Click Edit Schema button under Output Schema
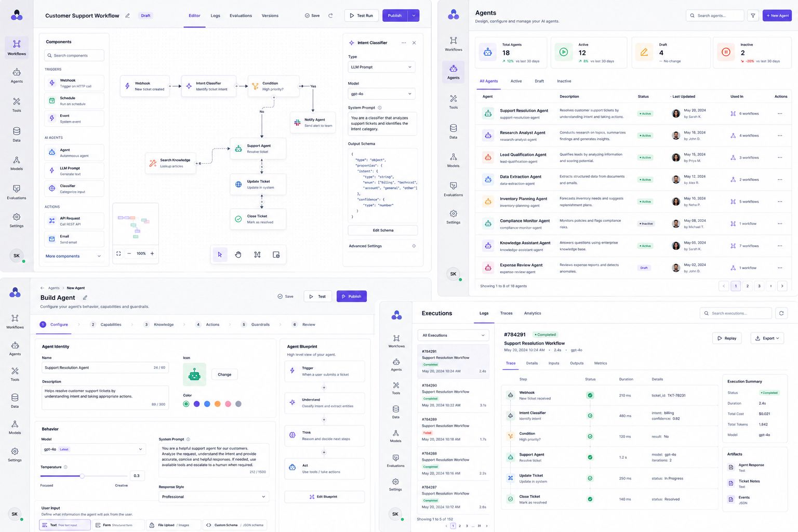This screenshot has width=798, height=532. (x=383, y=231)
